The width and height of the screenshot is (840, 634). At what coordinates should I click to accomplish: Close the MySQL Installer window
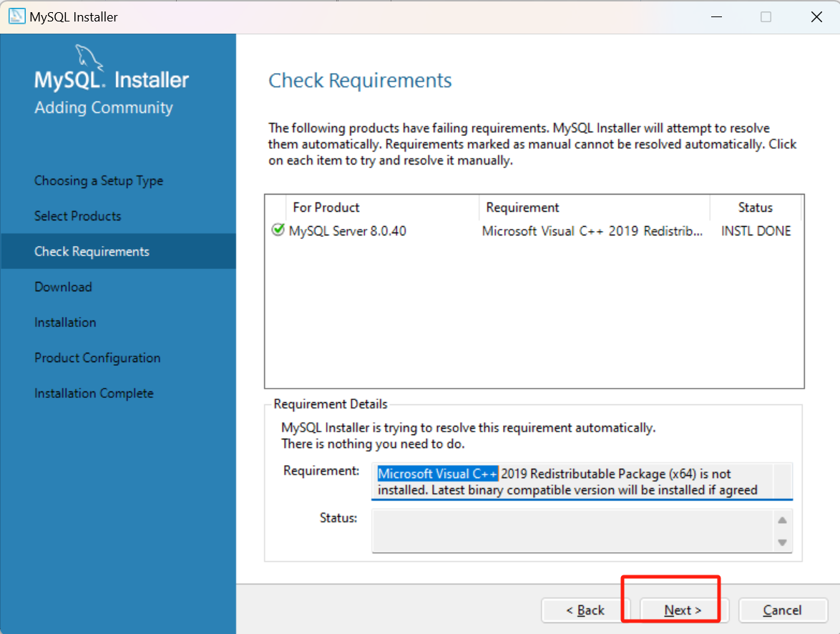coord(816,16)
